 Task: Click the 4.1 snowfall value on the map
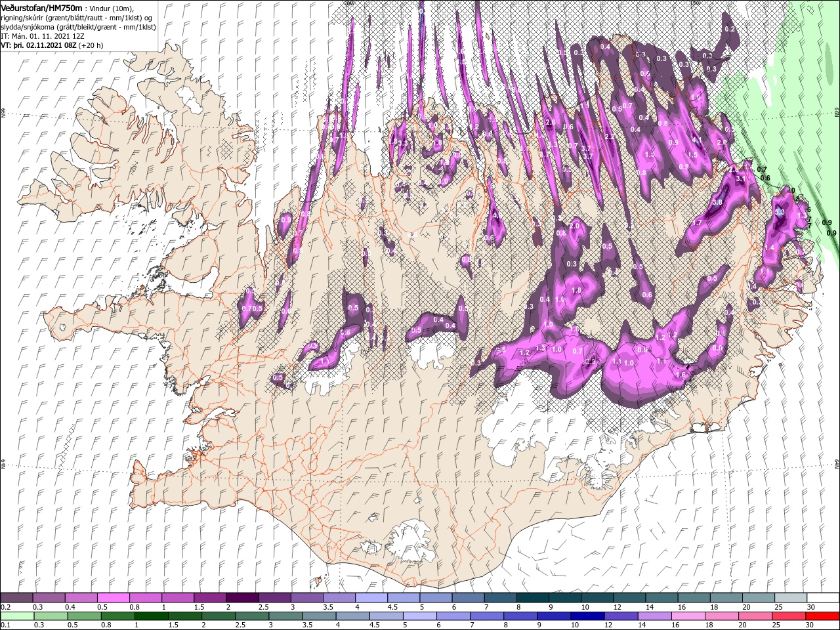[698, 140]
